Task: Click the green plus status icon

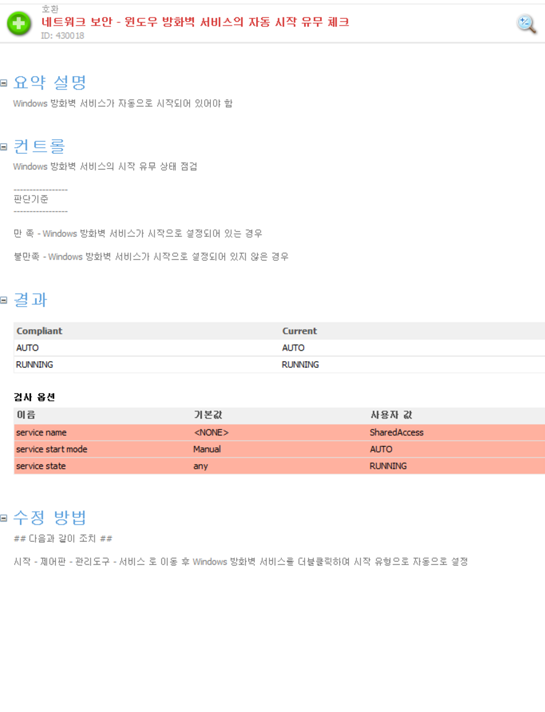Action: tap(19, 24)
